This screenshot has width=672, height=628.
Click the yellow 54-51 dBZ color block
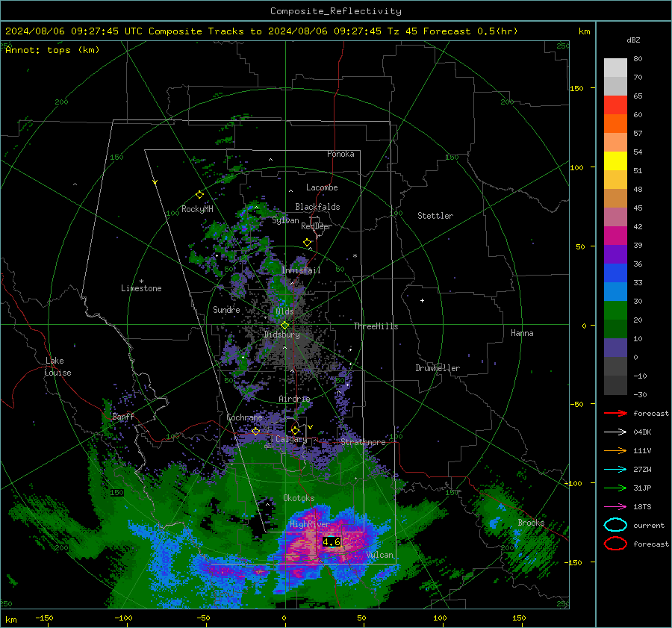click(615, 161)
